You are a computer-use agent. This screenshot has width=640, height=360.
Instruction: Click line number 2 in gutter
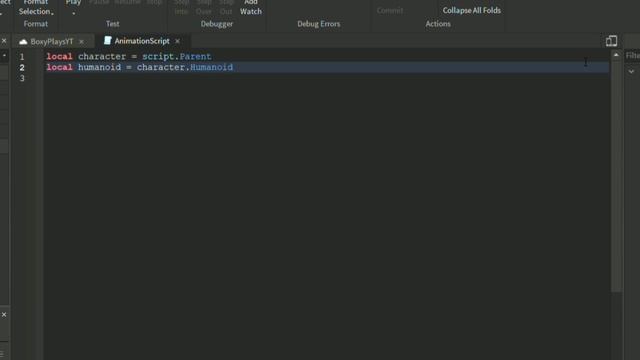click(x=22, y=67)
